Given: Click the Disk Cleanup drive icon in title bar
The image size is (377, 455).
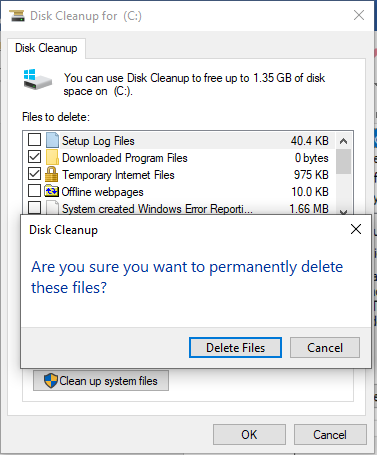Looking at the screenshot, I should (x=17, y=15).
